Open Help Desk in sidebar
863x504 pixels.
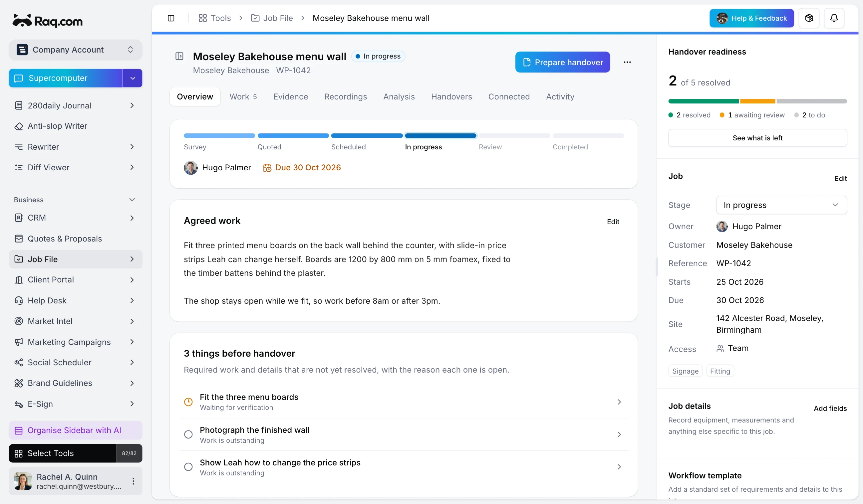tap(75, 300)
